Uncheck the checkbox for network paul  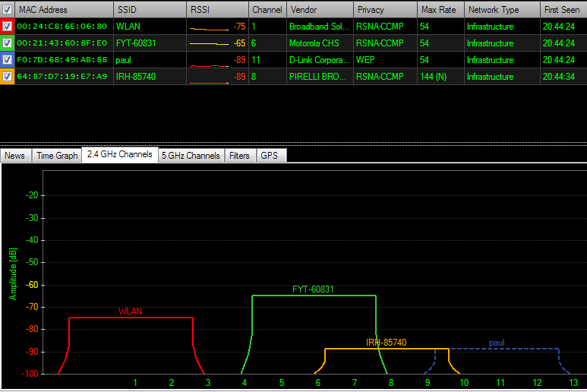(x=8, y=60)
